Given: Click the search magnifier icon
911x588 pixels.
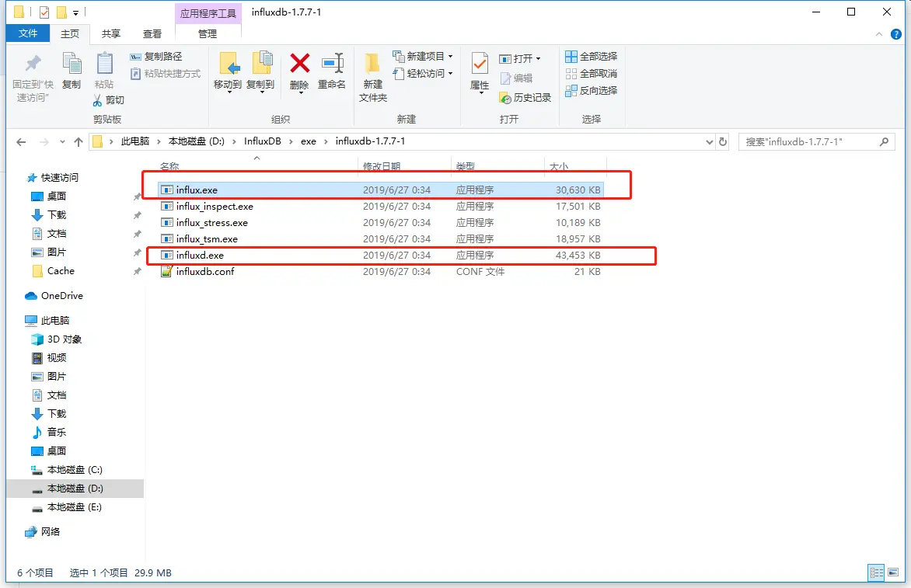Looking at the screenshot, I should [x=884, y=141].
